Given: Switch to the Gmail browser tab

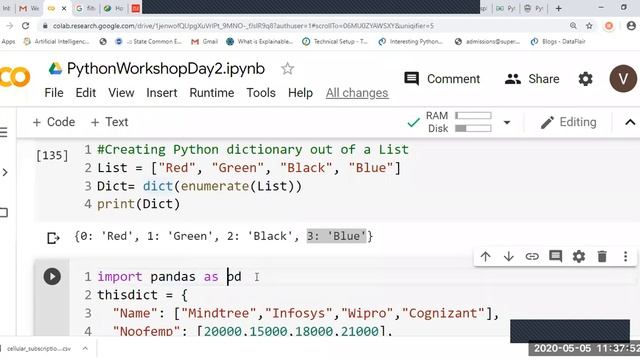Looking at the screenshot, I should (x=29, y=8).
